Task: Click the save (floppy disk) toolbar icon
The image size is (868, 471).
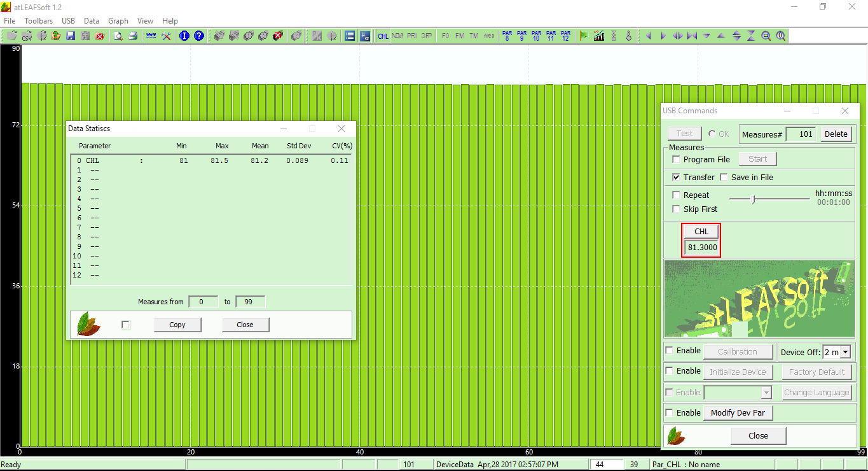Action: 71,36
